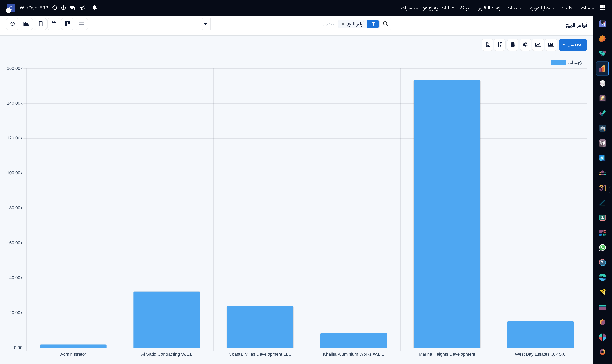This screenshot has width=612, height=364.
Task: Open the WhatsApp sidebar app
Action: click(602, 248)
